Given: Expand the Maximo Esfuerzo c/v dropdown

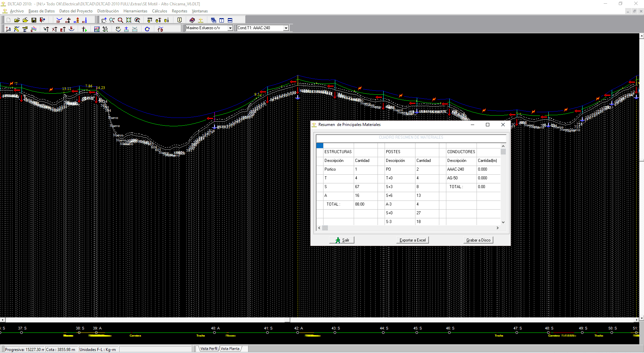Looking at the screenshot, I should click(x=230, y=28).
